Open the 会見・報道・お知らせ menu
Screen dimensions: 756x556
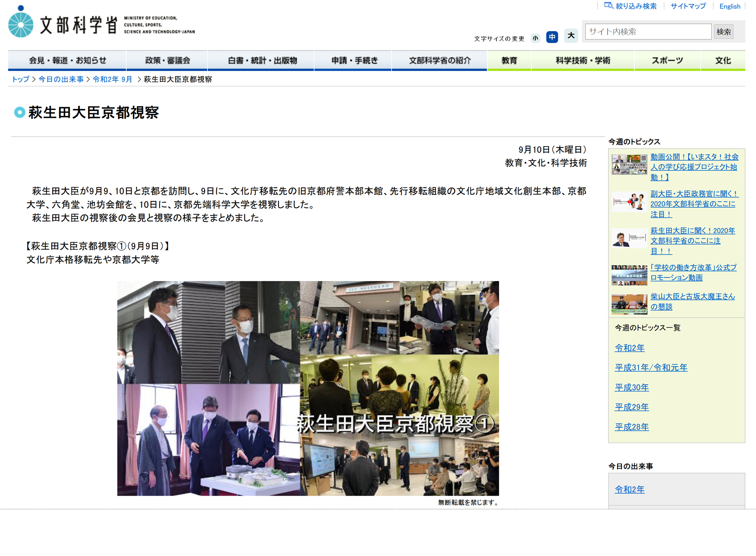(67, 60)
